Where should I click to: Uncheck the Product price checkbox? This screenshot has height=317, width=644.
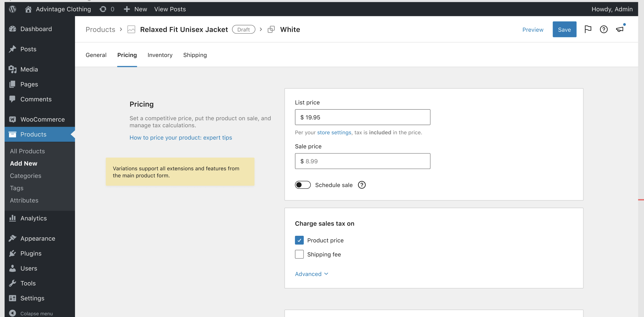pos(299,240)
